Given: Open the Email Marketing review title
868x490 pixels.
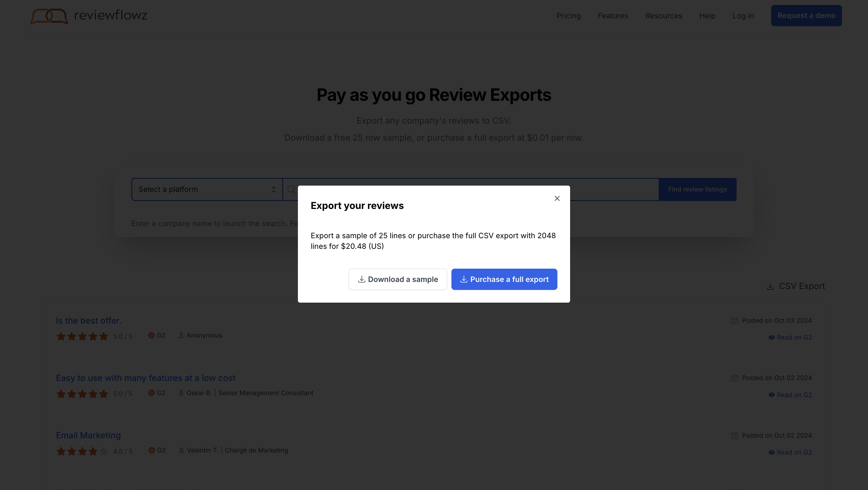Looking at the screenshot, I should [88, 435].
